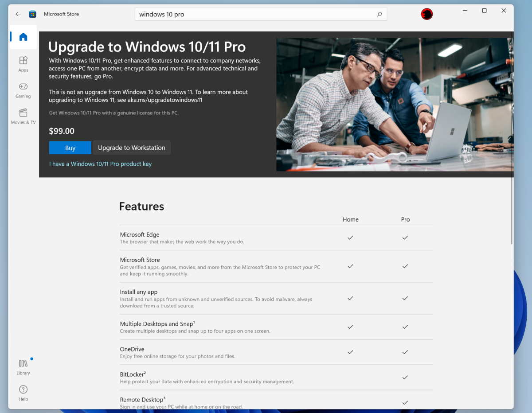
Task: Select the Home column header
Action: tap(351, 219)
